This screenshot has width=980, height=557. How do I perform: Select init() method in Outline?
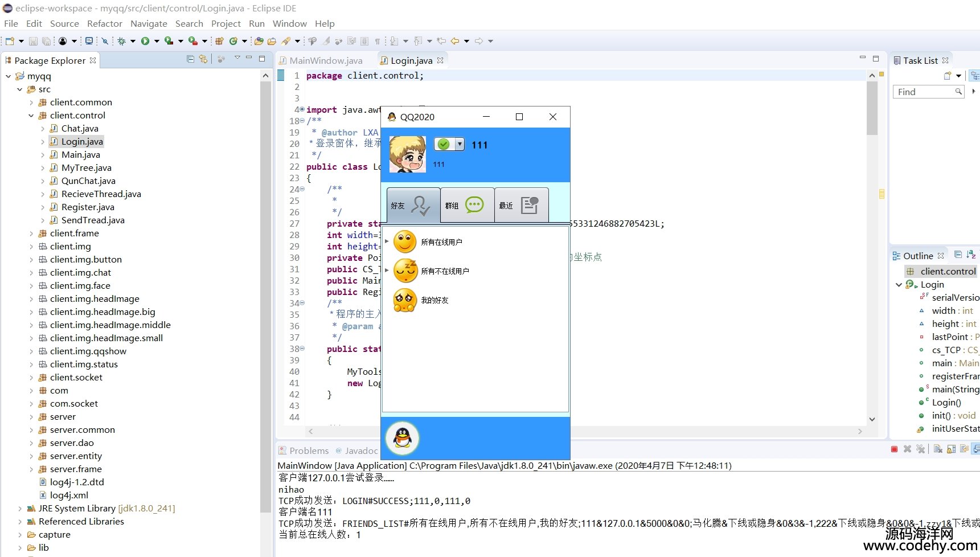point(954,416)
